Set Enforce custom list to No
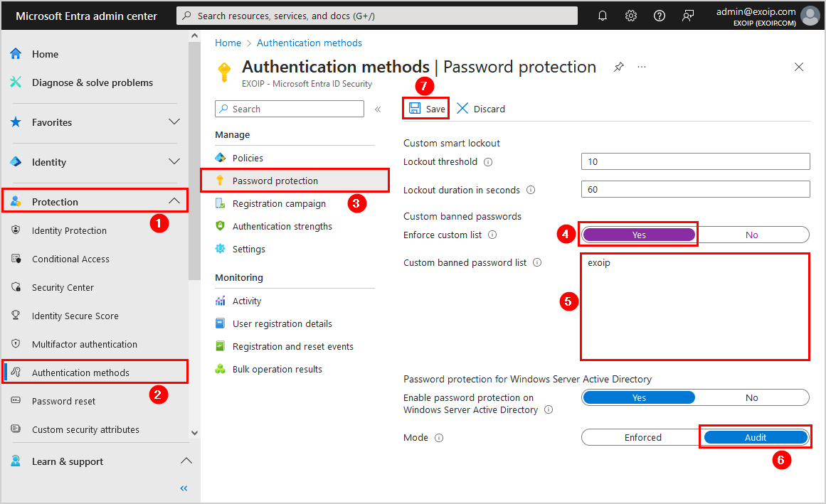This screenshot has width=826, height=504. tap(752, 235)
